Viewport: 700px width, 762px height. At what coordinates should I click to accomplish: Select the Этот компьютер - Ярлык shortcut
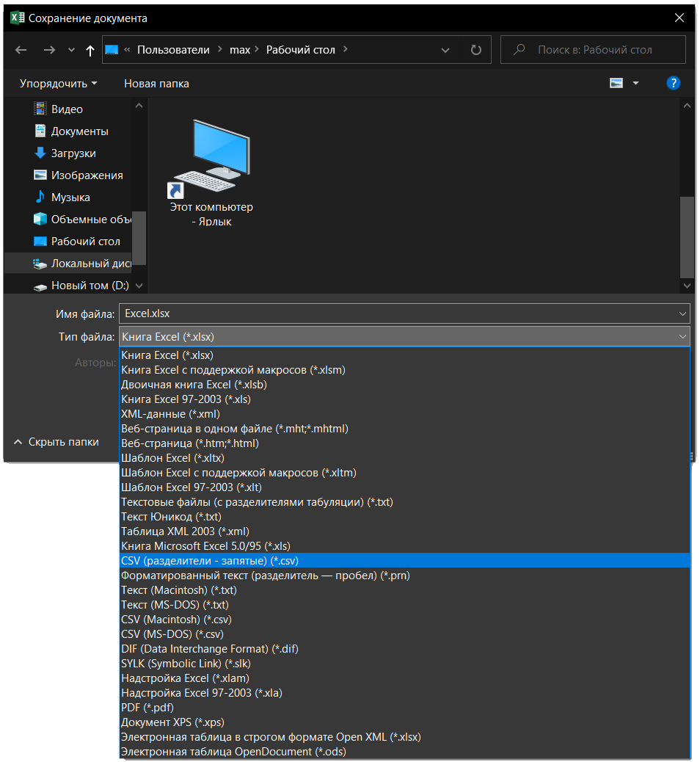(x=211, y=173)
